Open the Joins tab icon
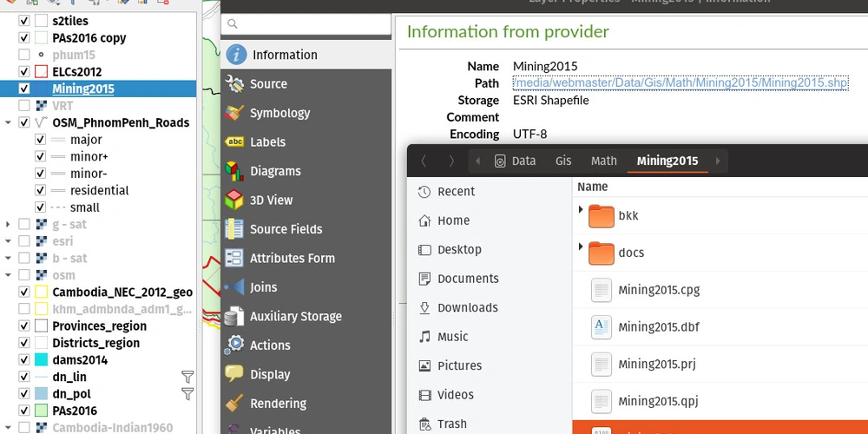Screen dimensions: 868x434 (234, 286)
